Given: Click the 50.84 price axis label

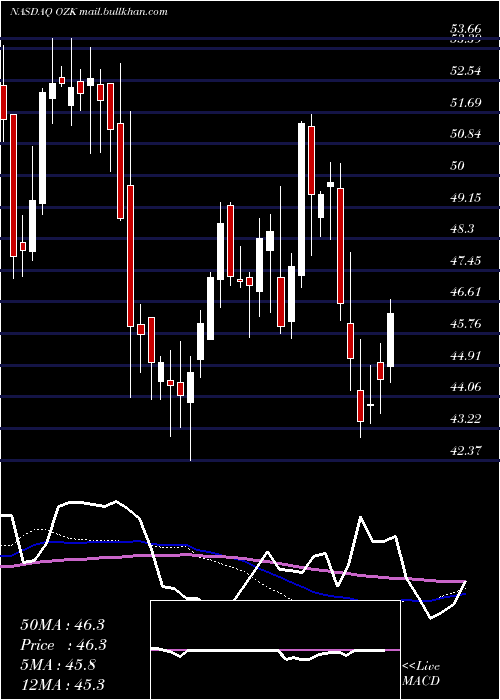Looking at the screenshot, I should click(x=466, y=134).
